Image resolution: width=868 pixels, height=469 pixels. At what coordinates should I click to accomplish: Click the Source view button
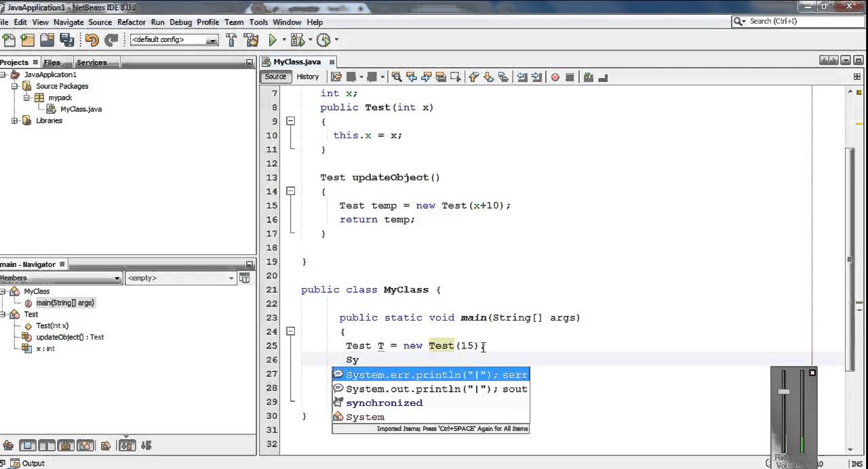(275, 77)
